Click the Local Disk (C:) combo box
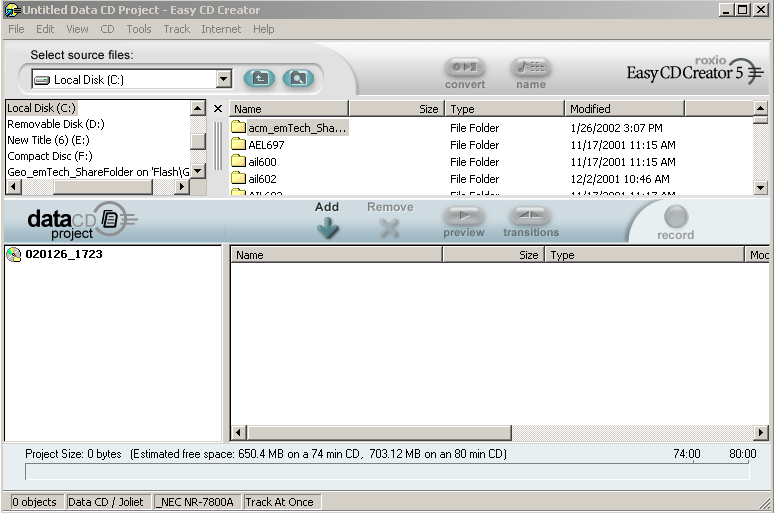The width and height of the screenshot is (774, 513). point(131,79)
